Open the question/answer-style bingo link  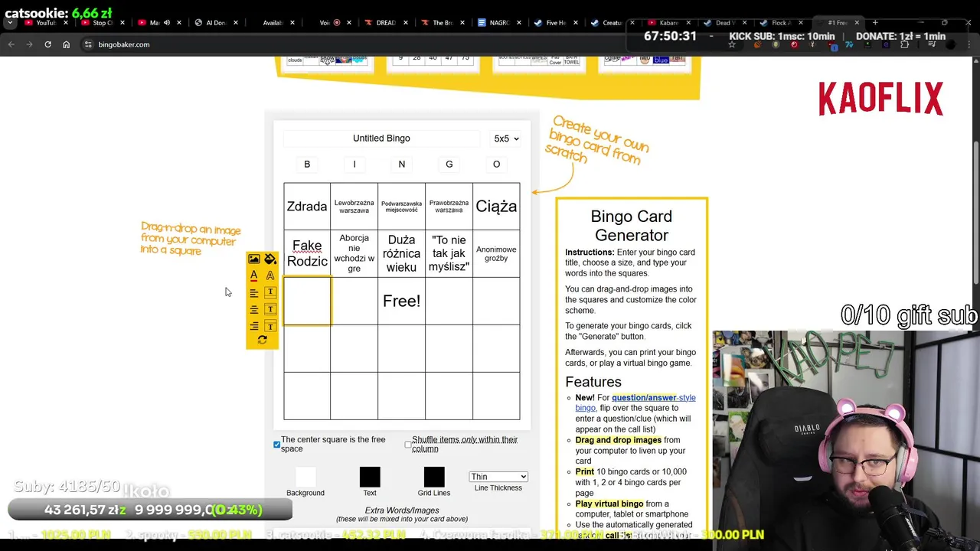click(635, 403)
